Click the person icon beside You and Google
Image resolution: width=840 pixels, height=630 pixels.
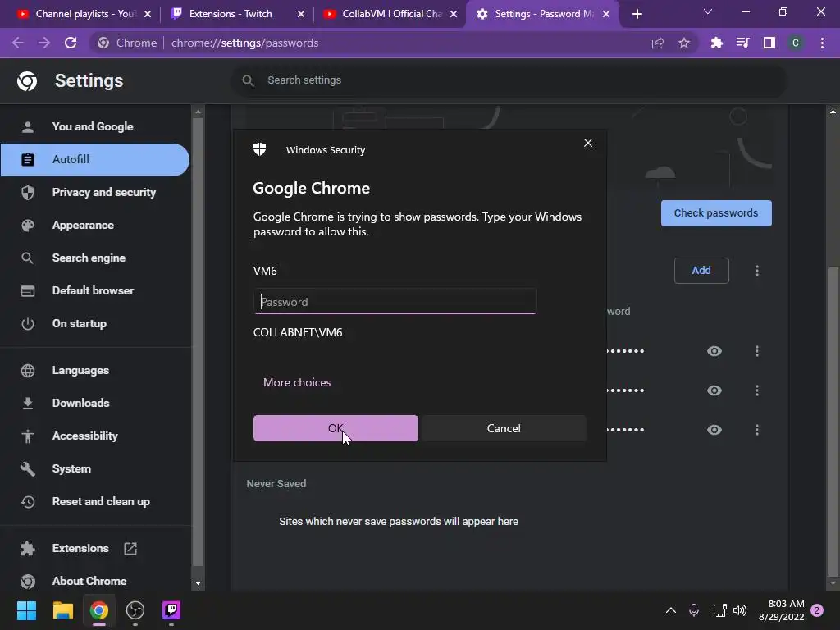pyautogui.click(x=27, y=127)
